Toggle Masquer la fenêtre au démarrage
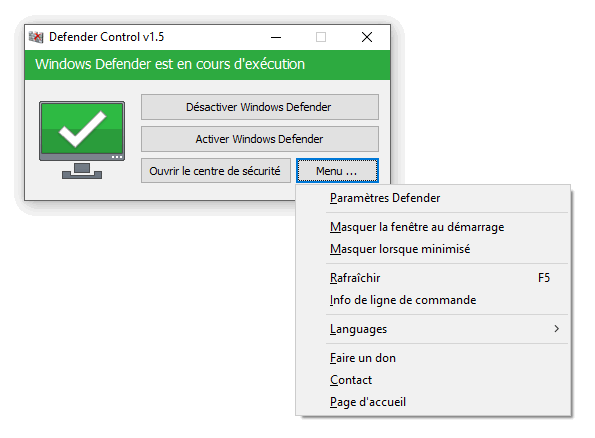The width and height of the screenshot is (595, 438). [x=433, y=227]
